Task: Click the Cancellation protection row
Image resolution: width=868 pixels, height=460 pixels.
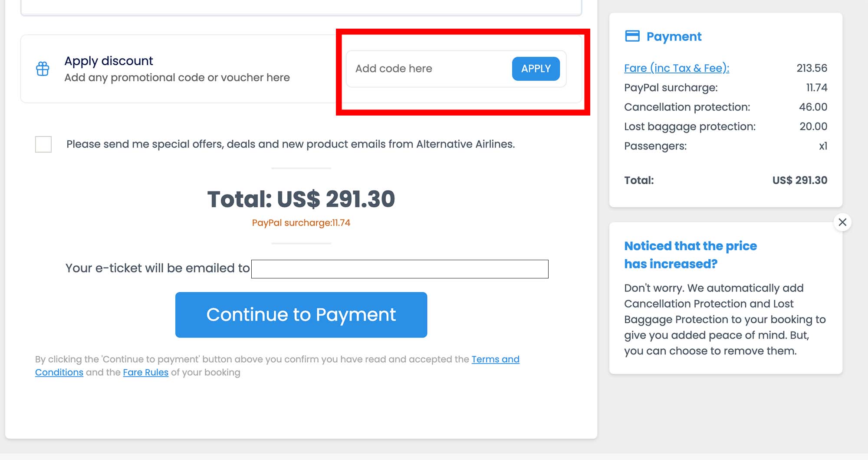Action: 687,107
